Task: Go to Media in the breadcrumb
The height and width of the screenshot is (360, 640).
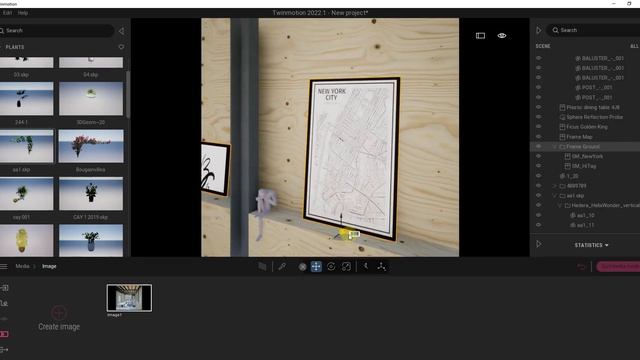Action: click(x=22, y=266)
